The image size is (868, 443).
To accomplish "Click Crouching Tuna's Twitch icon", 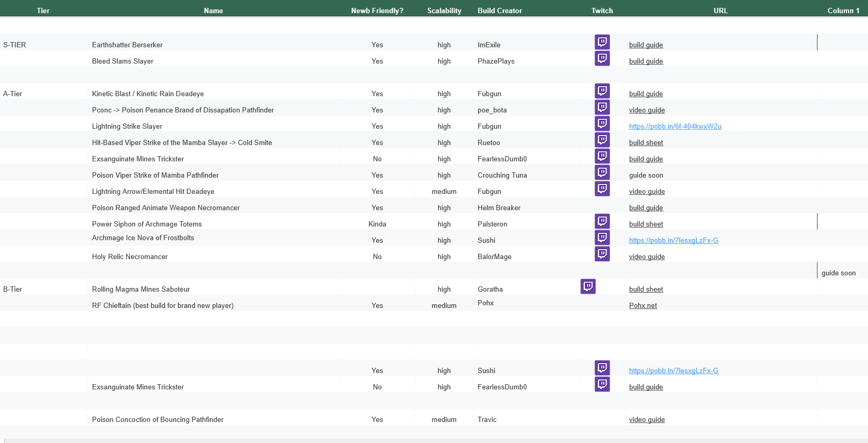I will point(602,172).
